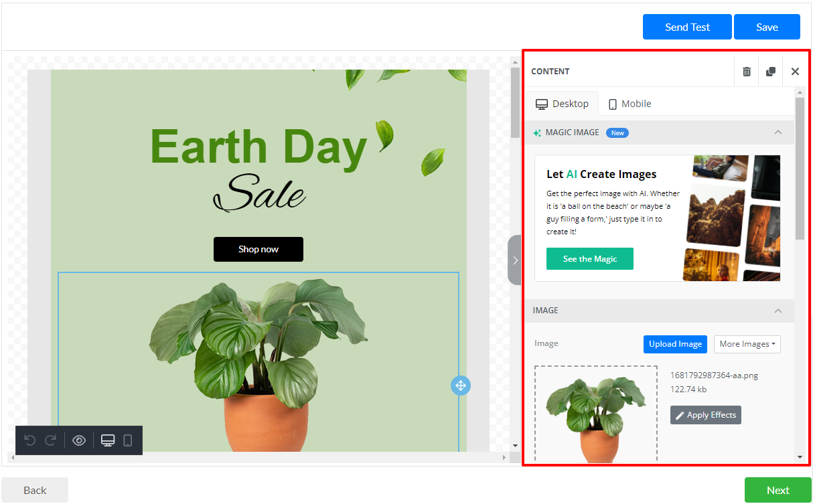Click the redo arrow icon
813x504 pixels.
(x=50, y=440)
